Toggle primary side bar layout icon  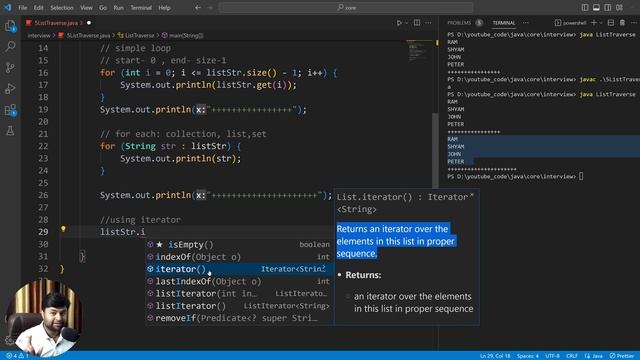585,7
